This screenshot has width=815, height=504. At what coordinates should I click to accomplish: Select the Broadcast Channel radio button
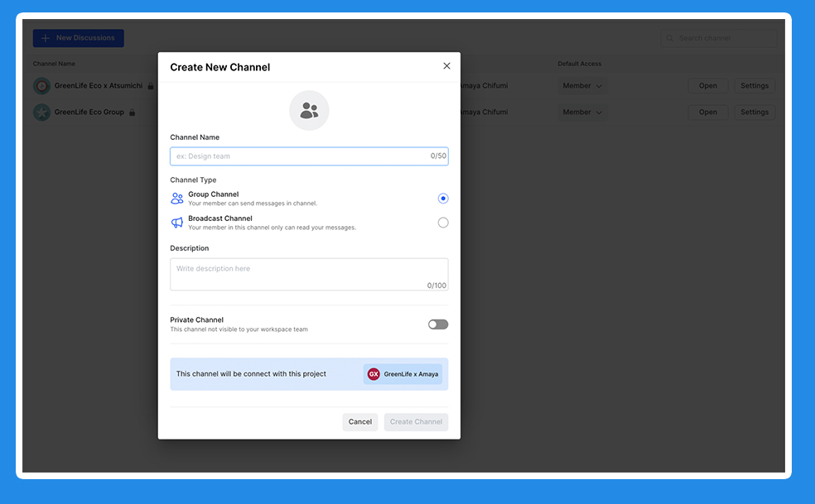[443, 223]
